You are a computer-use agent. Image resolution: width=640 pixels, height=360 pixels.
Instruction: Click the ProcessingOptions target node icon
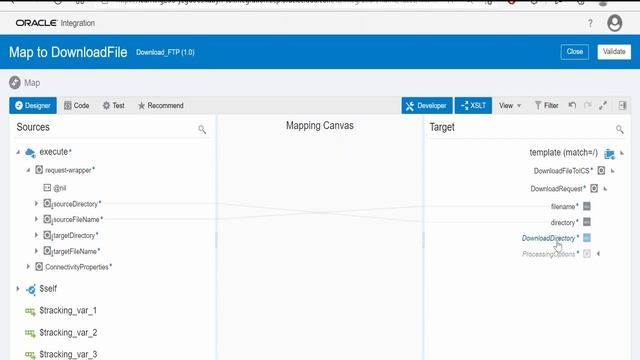tap(587, 253)
